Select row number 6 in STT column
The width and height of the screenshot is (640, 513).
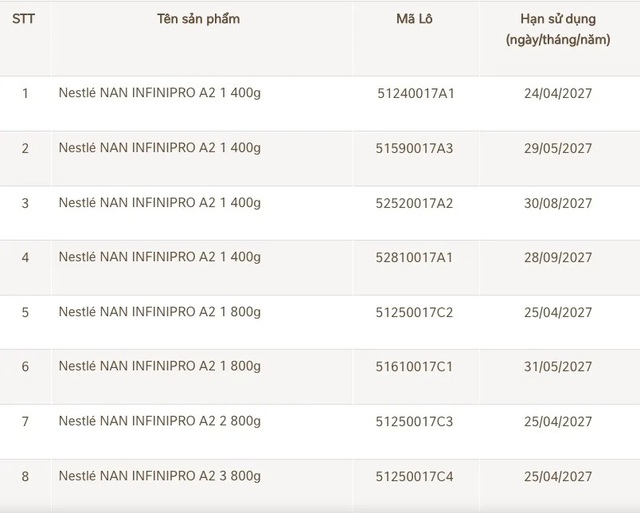(25, 367)
